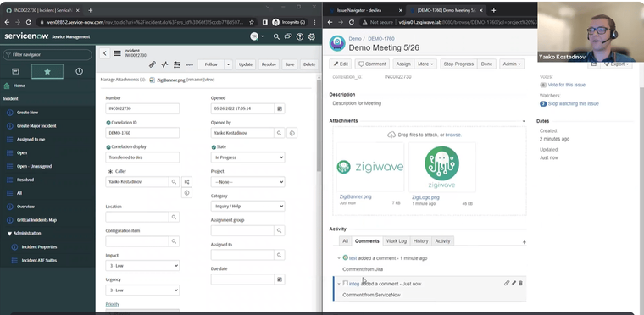Click the Jira Done button
This screenshot has height=315, width=644.
click(x=486, y=64)
